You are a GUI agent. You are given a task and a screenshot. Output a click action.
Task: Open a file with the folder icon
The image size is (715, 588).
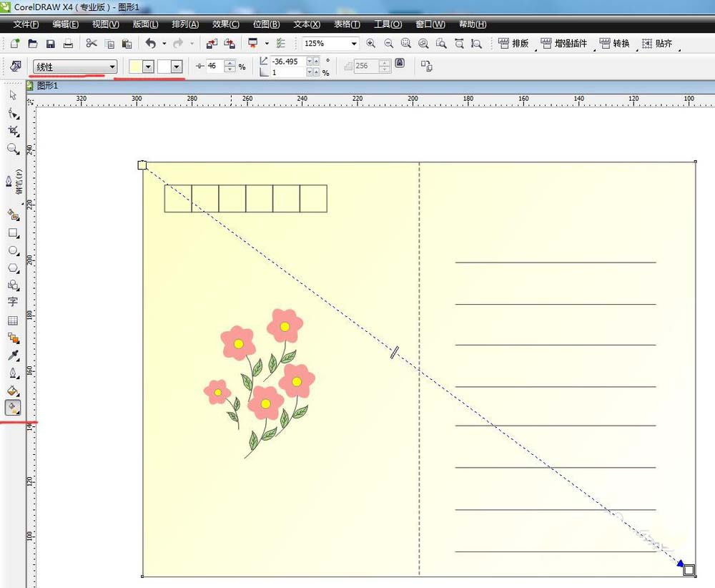coord(33,44)
